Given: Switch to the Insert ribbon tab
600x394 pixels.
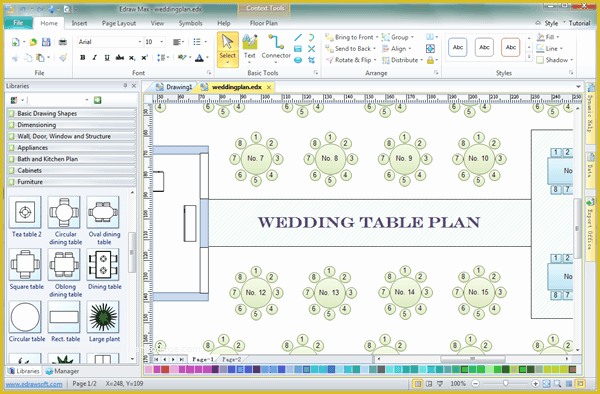Looking at the screenshot, I should point(79,23).
